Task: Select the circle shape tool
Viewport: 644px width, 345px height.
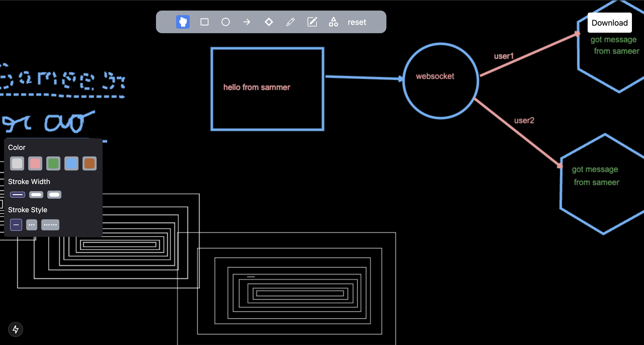Action: [x=225, y=22]
